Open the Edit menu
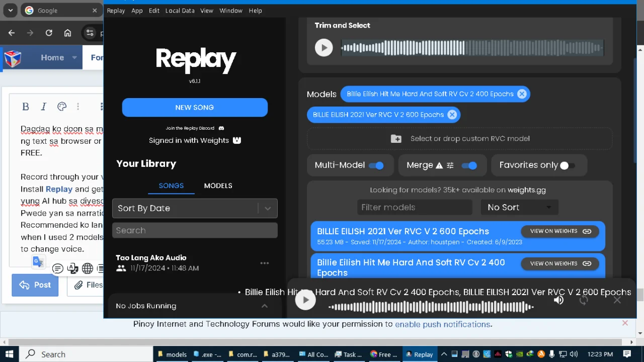The height and width of the screenshot is (362, 644). (x=154, y=11)
